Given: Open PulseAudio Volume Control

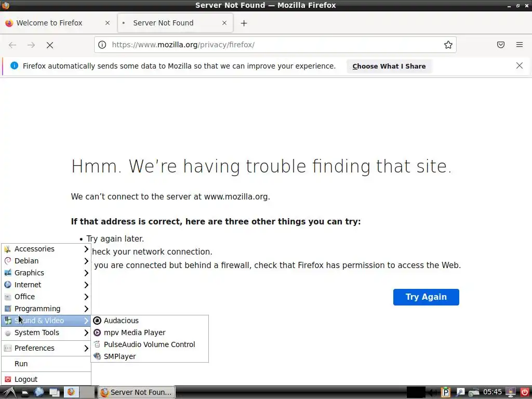Looking at the screenshot, I should point(150,344).
